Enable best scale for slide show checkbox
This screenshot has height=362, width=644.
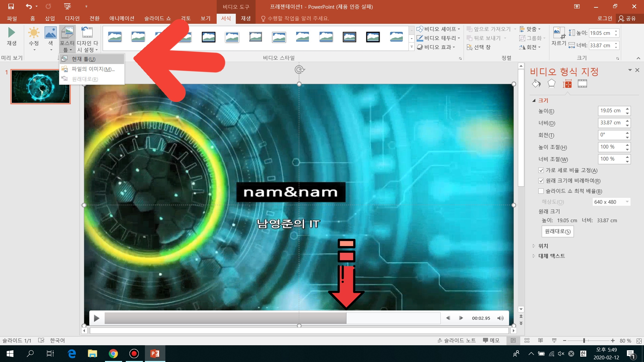[541, 191]
